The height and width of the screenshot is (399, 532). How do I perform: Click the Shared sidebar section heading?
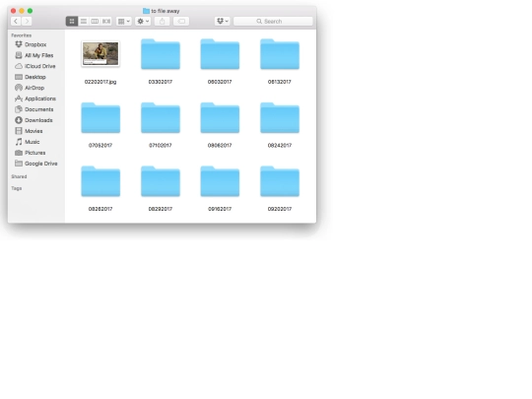19,176
